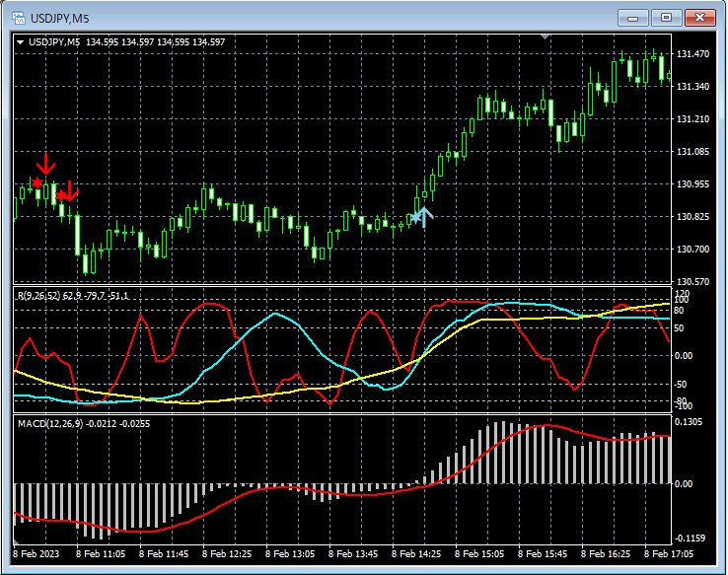Click the 8 Feb 12:25 time label
This screenshot has width=728, height=575.
227,554
